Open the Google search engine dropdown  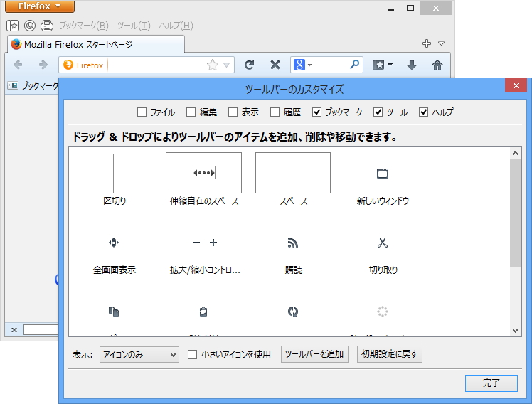tap(303, 65)
